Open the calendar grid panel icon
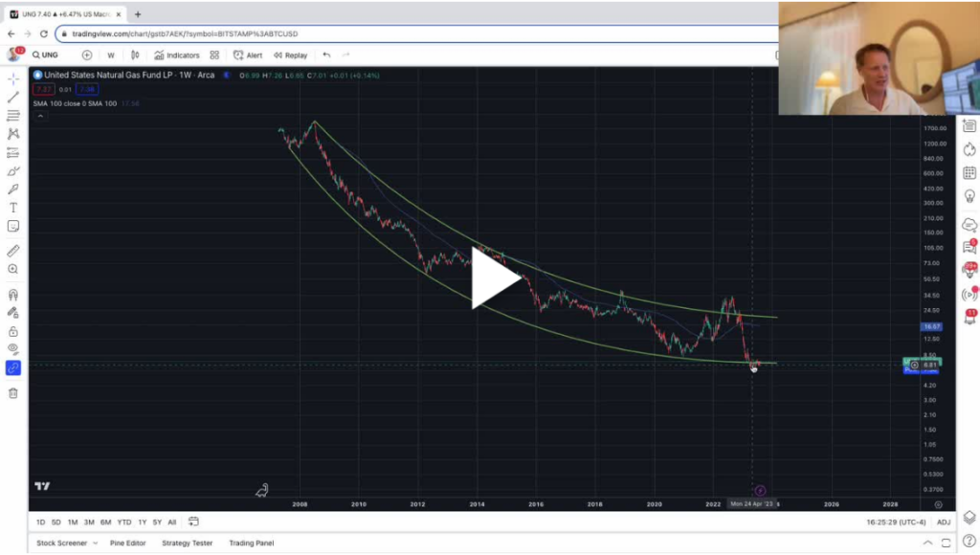This screenshot has width=980, height=555. 969,173
